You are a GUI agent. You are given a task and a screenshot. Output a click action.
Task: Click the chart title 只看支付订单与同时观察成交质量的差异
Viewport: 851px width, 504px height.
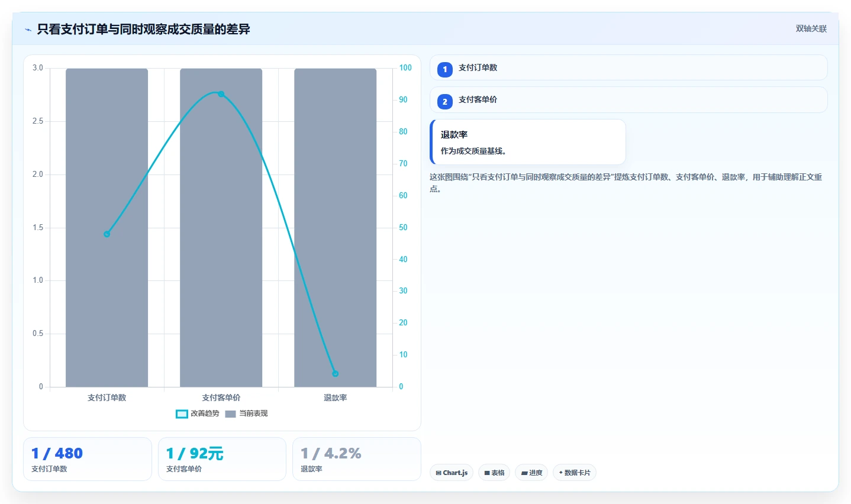(x=143, y=29)
